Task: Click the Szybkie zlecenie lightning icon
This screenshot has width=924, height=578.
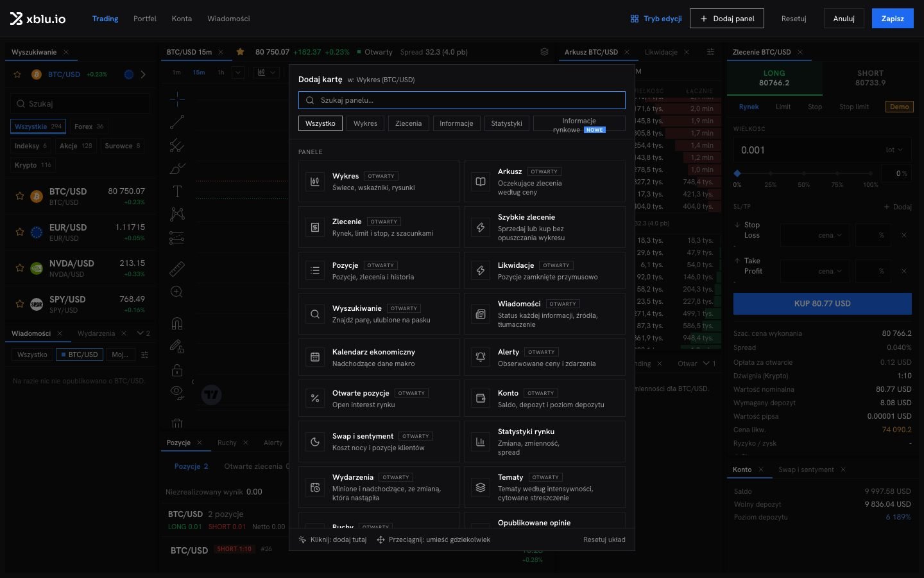Action: [x=481, y=227]
